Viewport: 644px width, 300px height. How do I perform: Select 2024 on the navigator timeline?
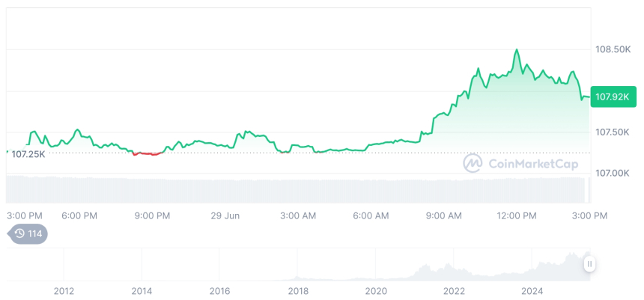click(x=532, y=290)
